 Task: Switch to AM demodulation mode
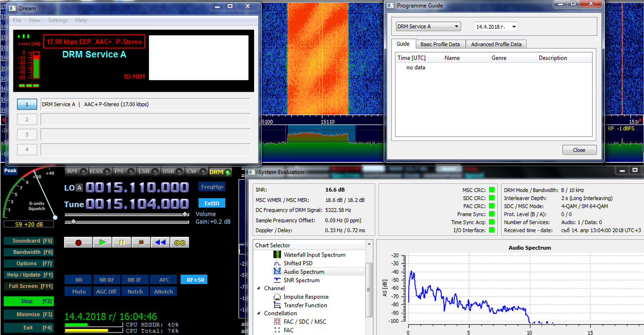pos(76,172)
